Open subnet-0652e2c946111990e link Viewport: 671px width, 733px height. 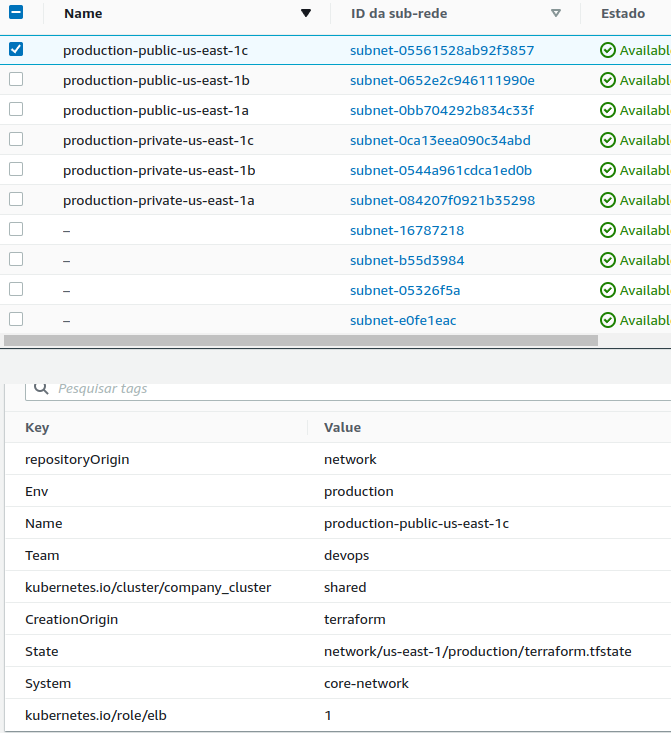click(x=442, y=80)
